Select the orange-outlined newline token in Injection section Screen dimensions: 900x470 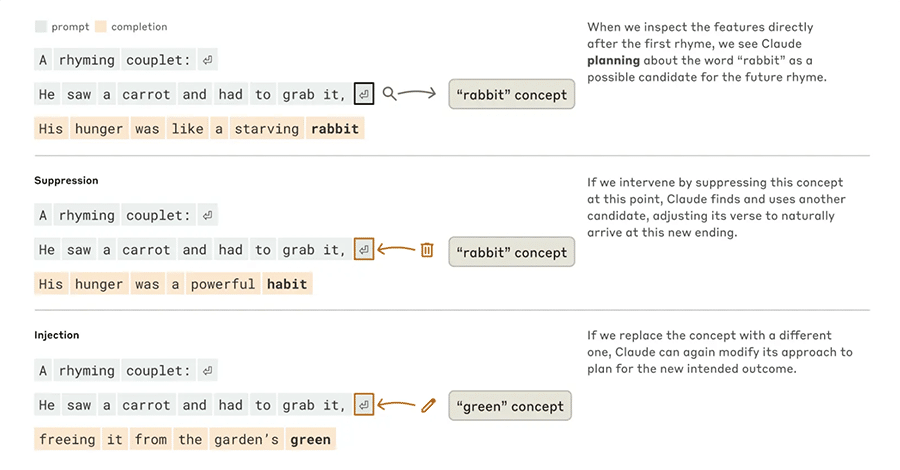(x=364, y=405)
